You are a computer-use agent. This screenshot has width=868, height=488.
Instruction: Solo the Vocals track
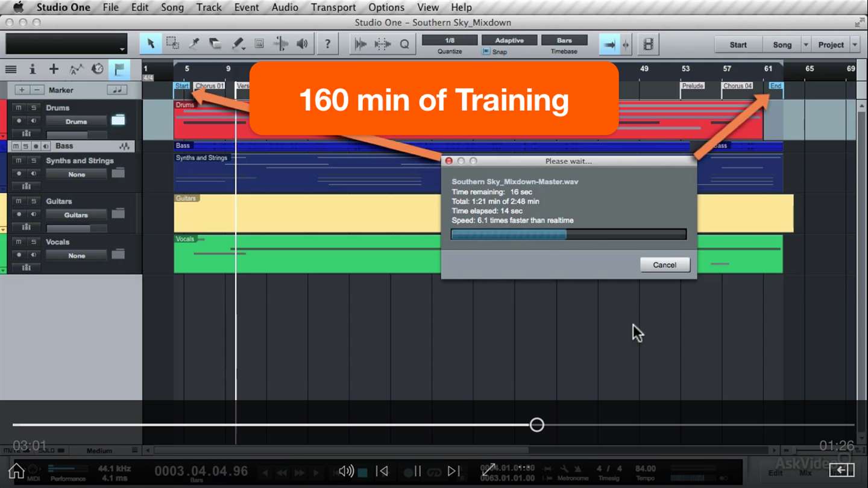coord(34,242)
